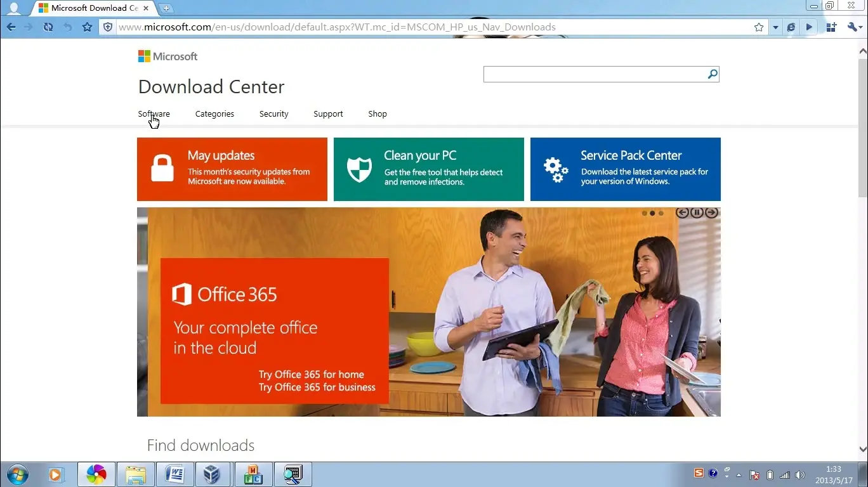Open the Service Pack Center tile

coord(626,169)
